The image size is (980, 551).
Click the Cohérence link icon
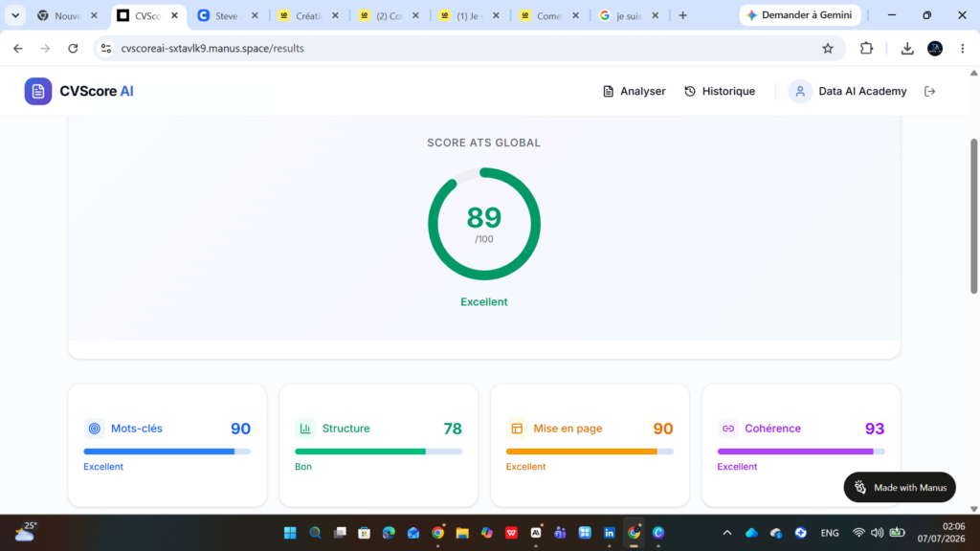pos(727,429)
